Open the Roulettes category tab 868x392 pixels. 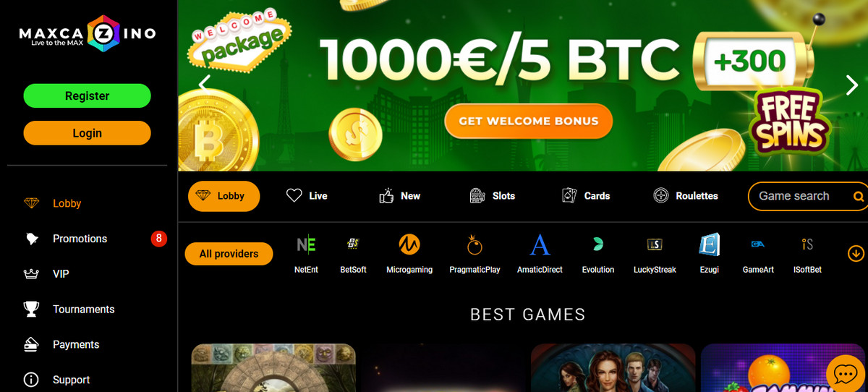[686, 196]
